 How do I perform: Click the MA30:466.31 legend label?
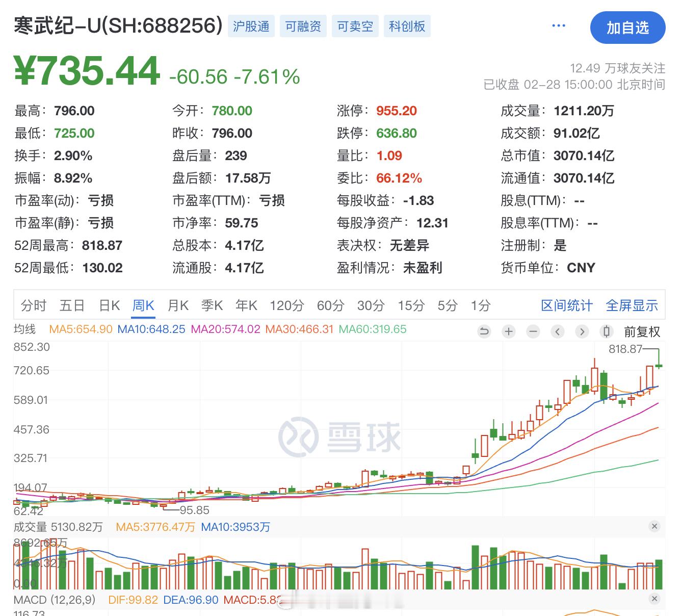(x=299, y=329)
